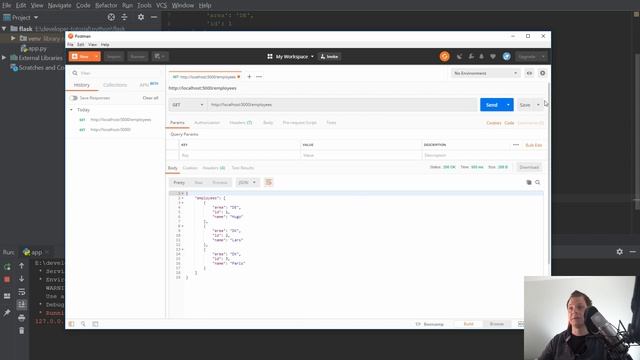Select the Raw response view button

198,182
